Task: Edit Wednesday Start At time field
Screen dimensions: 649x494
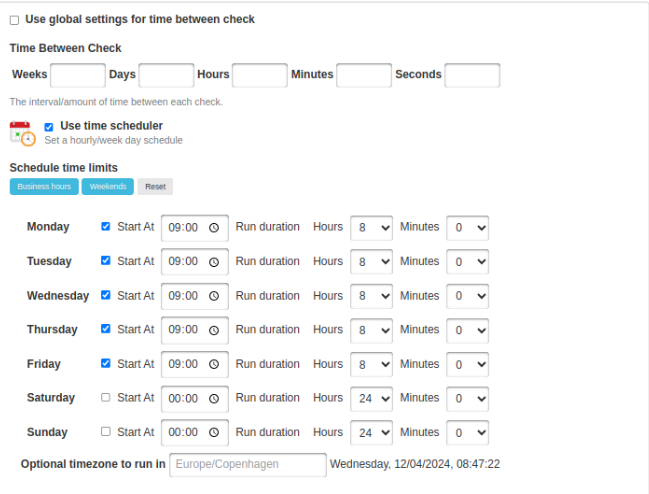Action: [195, 296]
